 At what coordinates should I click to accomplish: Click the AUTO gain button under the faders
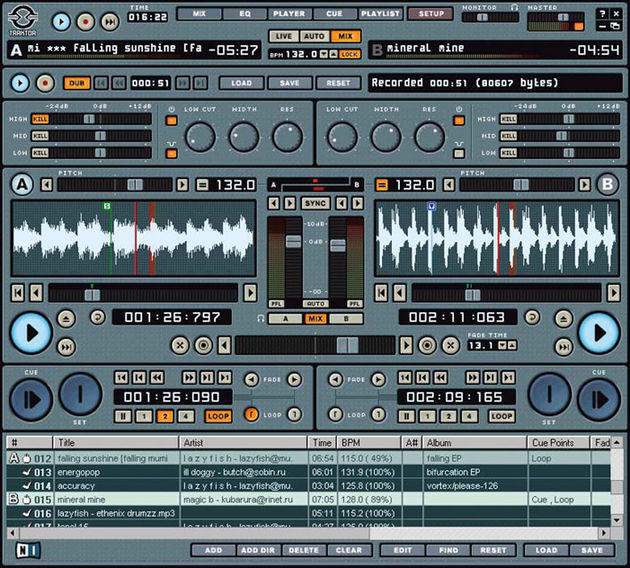coord(315,304)
